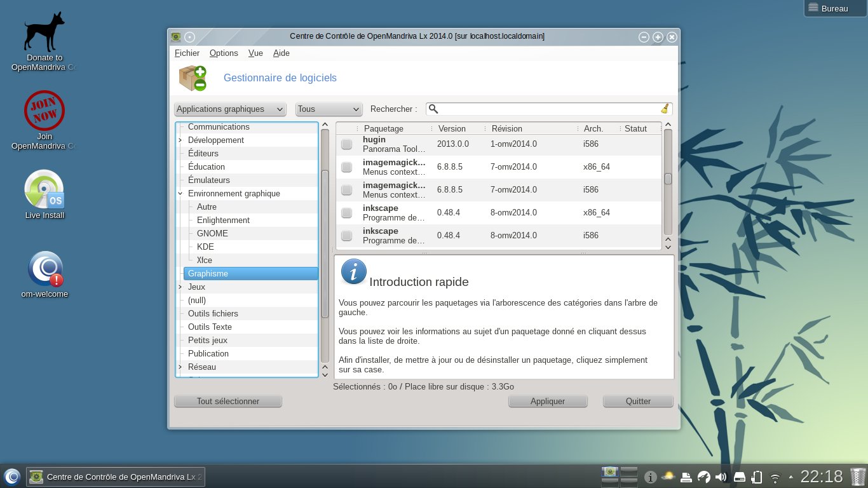Select the Enlightenment subcategory
The height and width of the screenshot is (488, 868).
click(223, 220)
